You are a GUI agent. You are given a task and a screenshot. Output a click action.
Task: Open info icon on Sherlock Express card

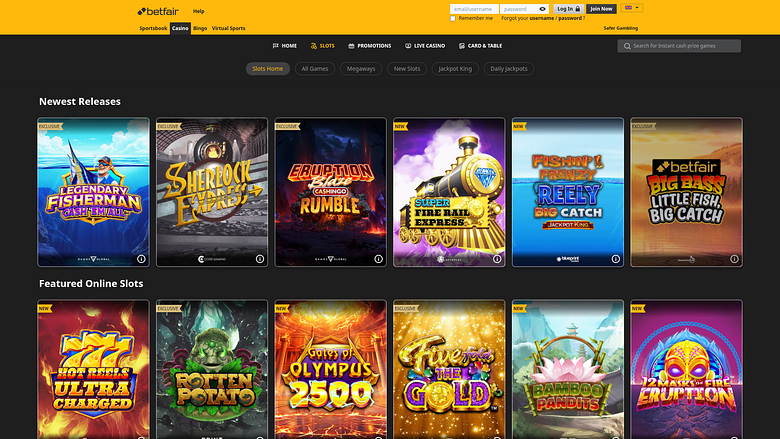[260, 259]
